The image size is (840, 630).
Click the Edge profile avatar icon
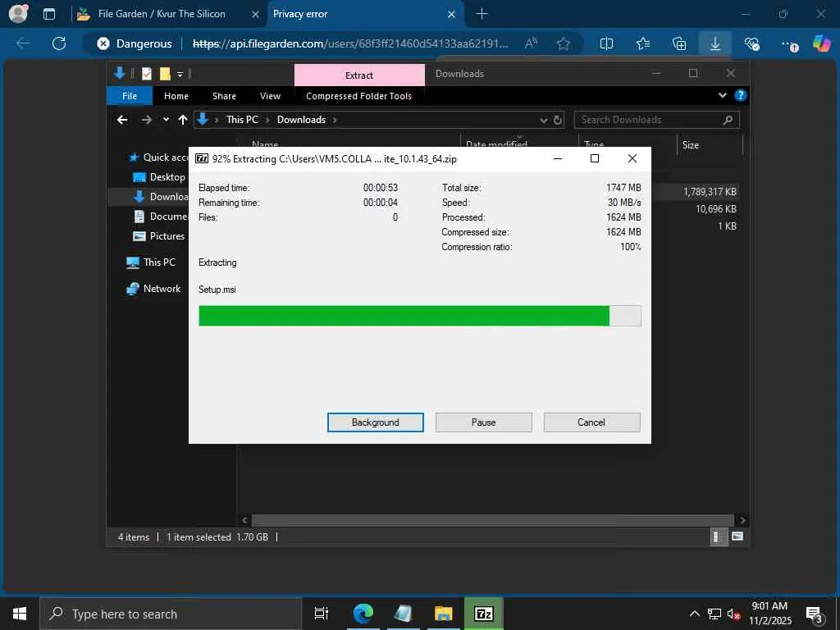[x=18, y=13]
